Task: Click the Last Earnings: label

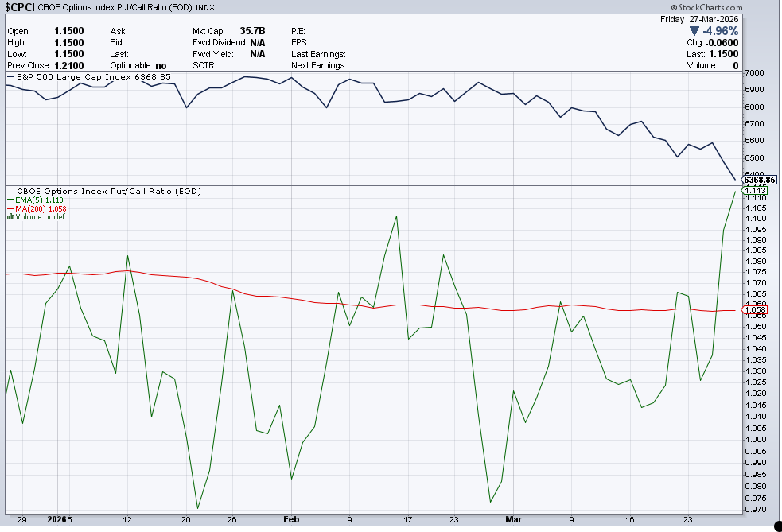Action: tap(318, 54)
